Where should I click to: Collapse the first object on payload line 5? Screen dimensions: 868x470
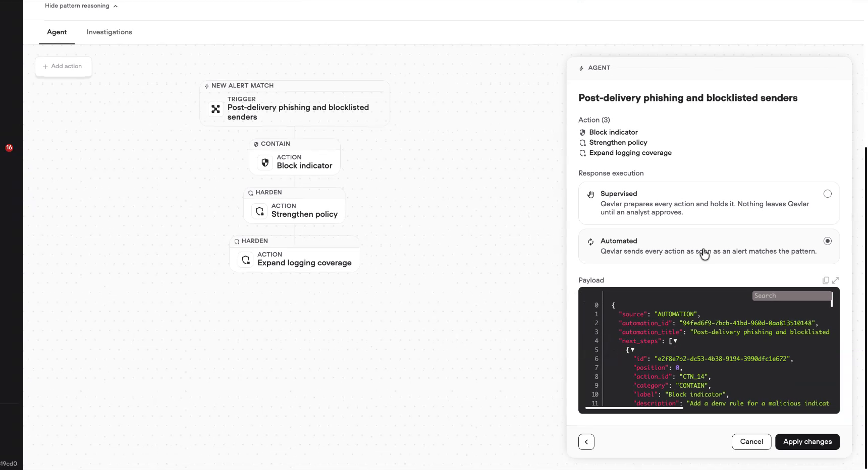pos(632,350)
